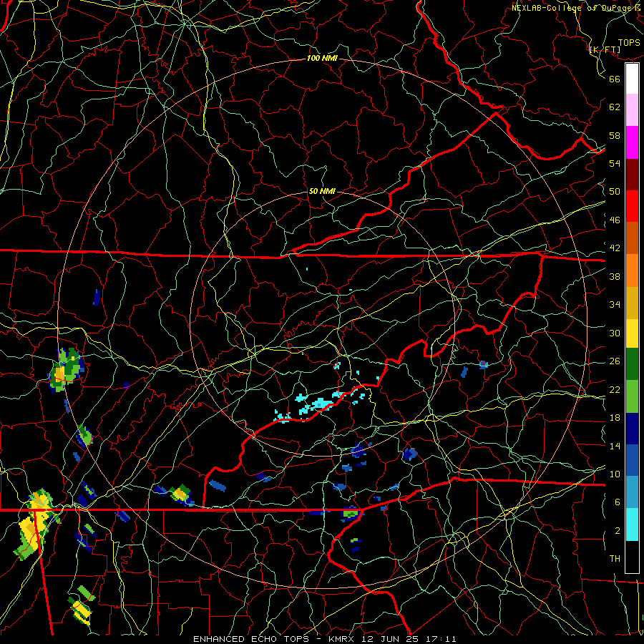Select the navy blue legend swatch
The image size is (644, 644).
point(632,429)
